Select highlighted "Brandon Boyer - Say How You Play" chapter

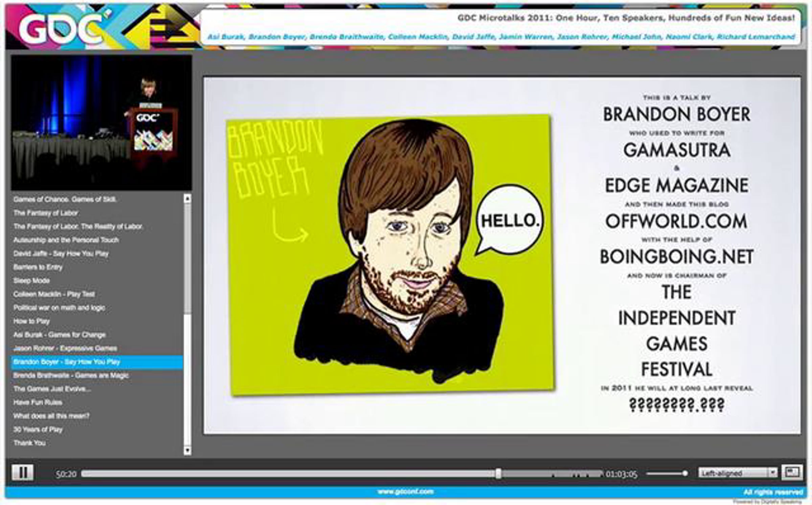97,362
